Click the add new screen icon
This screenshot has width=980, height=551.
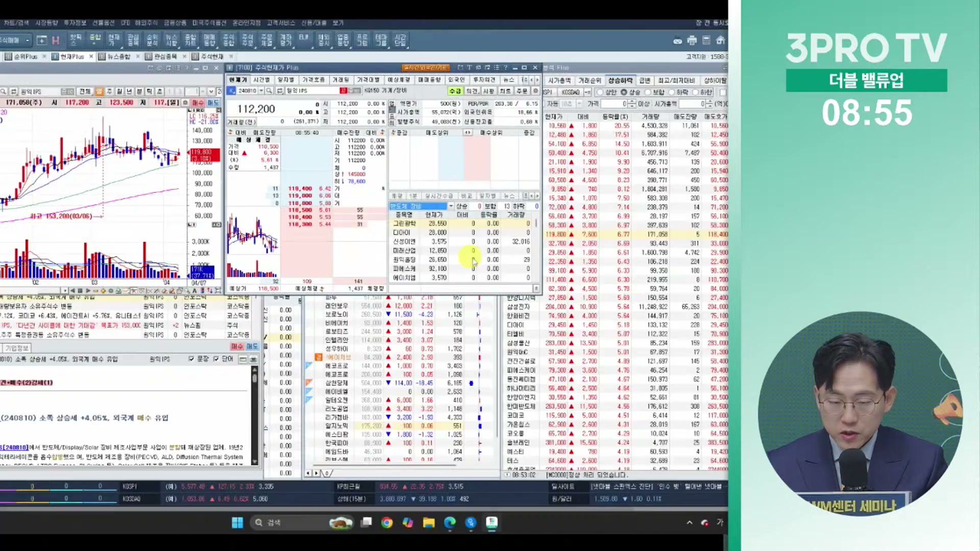coord(42,40)
